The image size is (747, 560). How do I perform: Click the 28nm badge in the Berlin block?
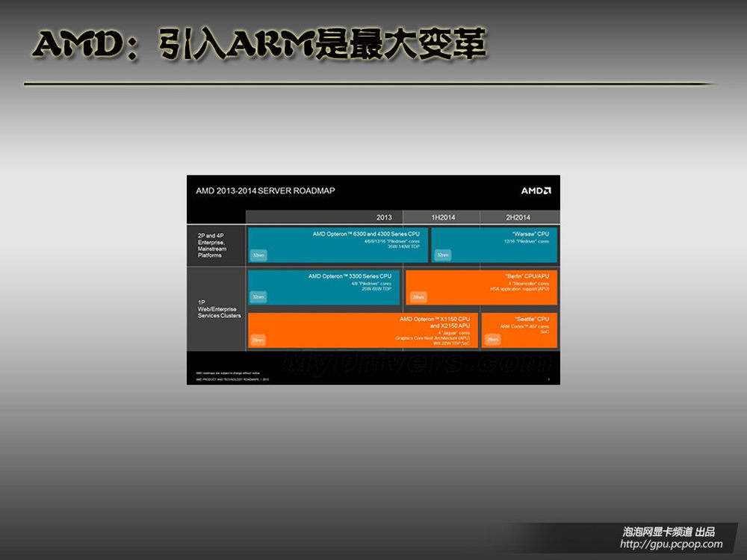[x=418, y=297]
